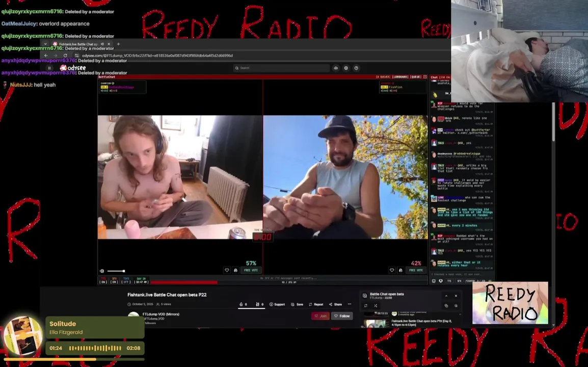The width and height of the screenshot is (588, 367).
Task: Click the sleeping-person webcam overlay
Action: [x=519, y=51]
